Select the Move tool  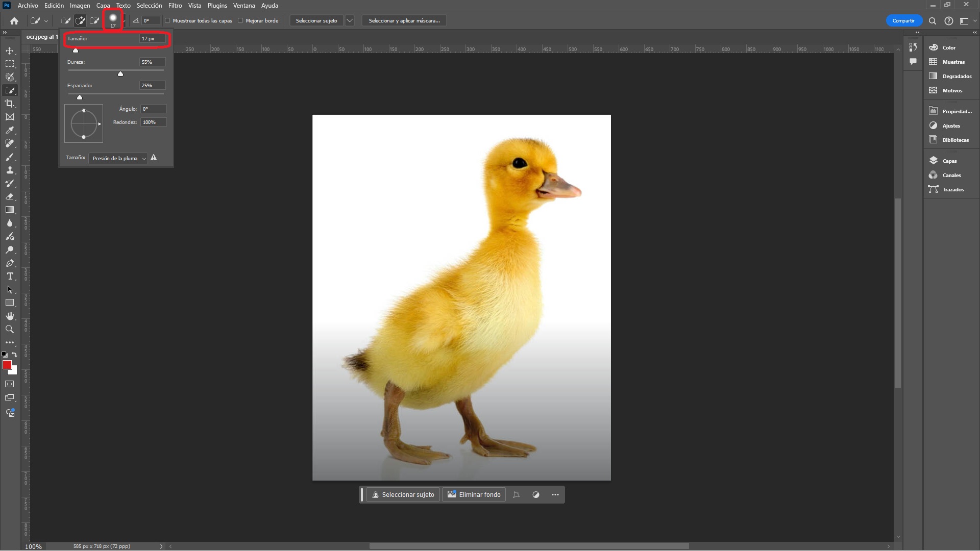tap(10, 51)
